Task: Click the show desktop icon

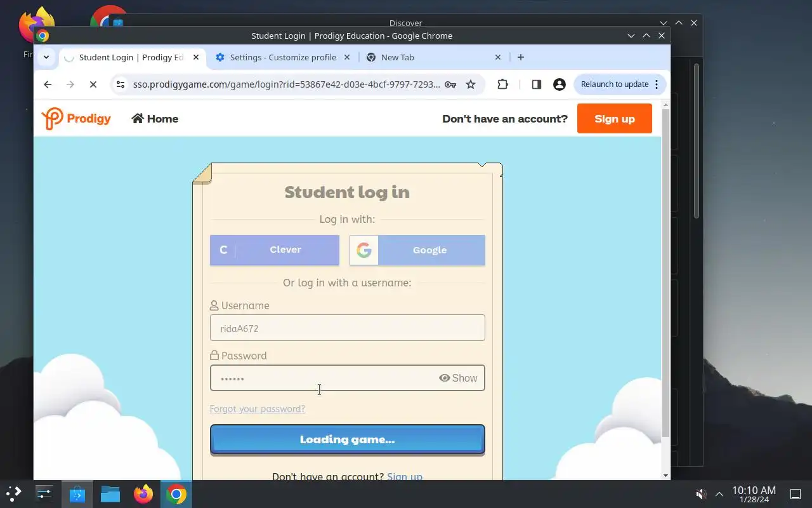Action: point(796,493)
